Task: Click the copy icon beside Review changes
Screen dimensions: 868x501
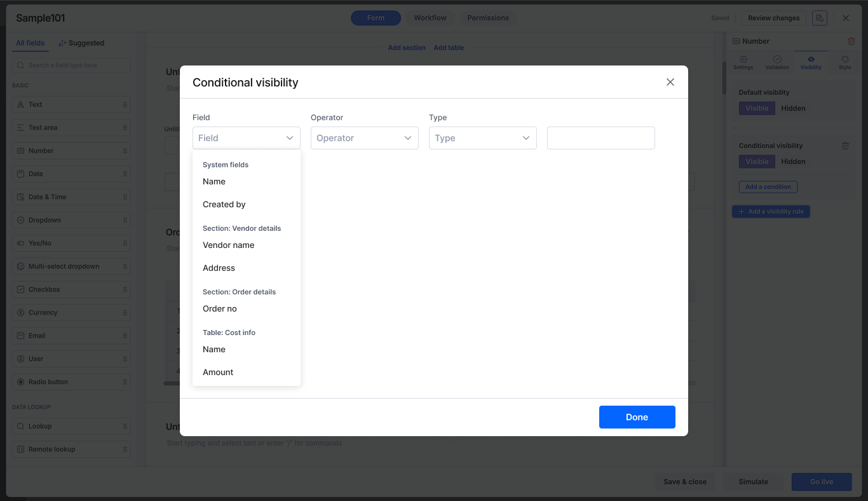Action: 820,18
